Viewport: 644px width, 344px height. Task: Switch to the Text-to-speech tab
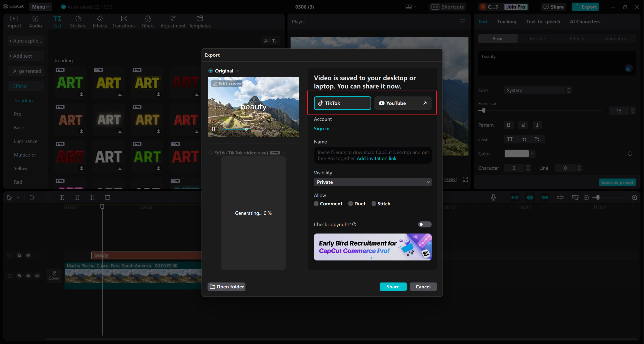pyautogui.click(x=543, y=22)
